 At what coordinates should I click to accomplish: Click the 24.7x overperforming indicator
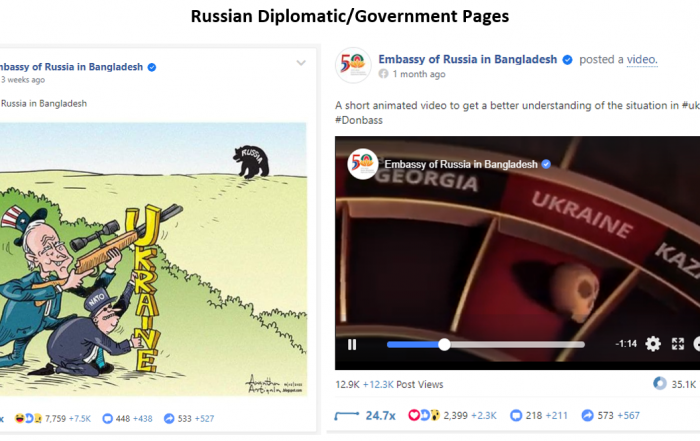(365, 416)
